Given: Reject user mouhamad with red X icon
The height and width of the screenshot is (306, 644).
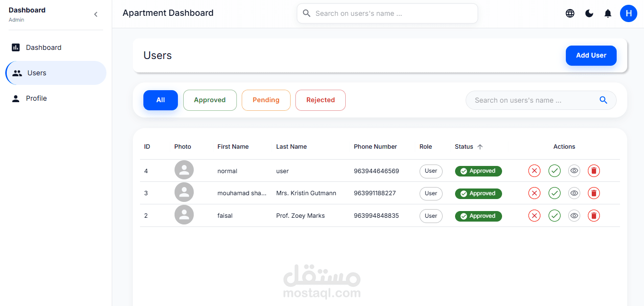Looking at the screenshot, I should [534, 193].
